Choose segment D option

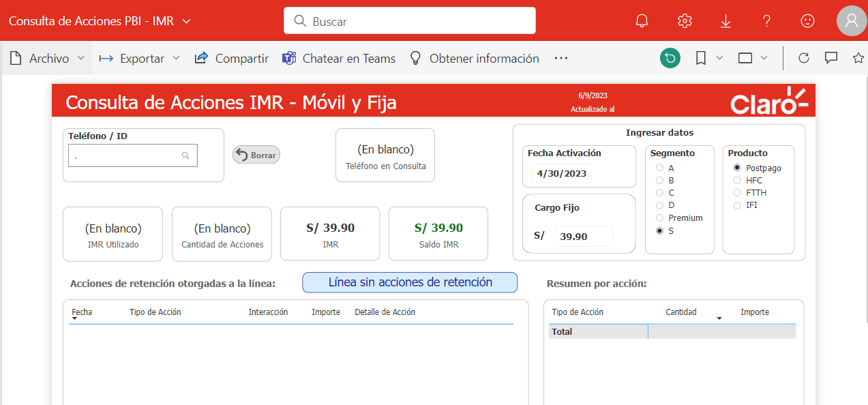[659, 205]
